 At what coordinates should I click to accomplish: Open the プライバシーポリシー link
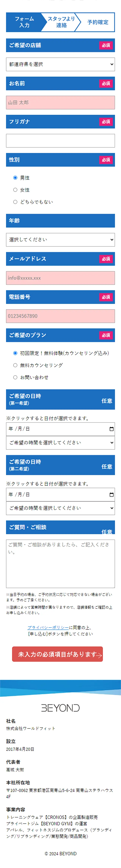coord(48,627)
